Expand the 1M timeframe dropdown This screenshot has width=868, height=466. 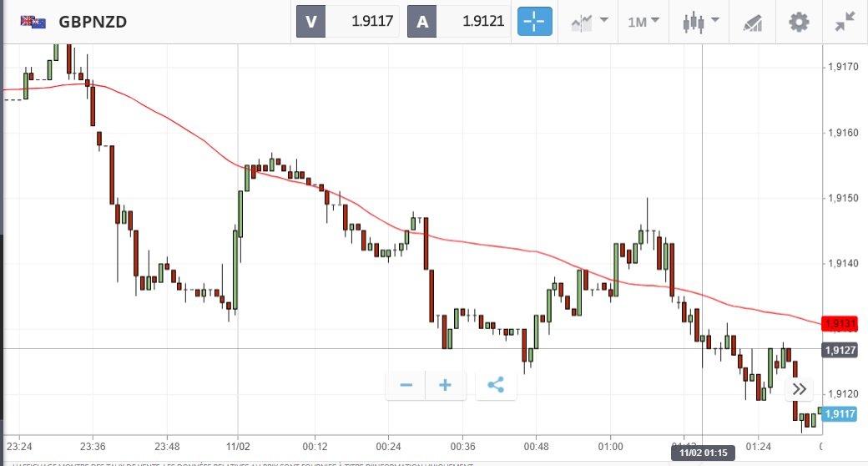click(643, 22)
